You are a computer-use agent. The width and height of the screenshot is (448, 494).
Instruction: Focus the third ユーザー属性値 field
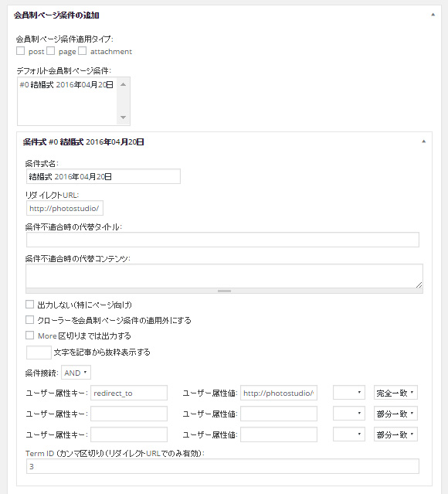point(279,434)
